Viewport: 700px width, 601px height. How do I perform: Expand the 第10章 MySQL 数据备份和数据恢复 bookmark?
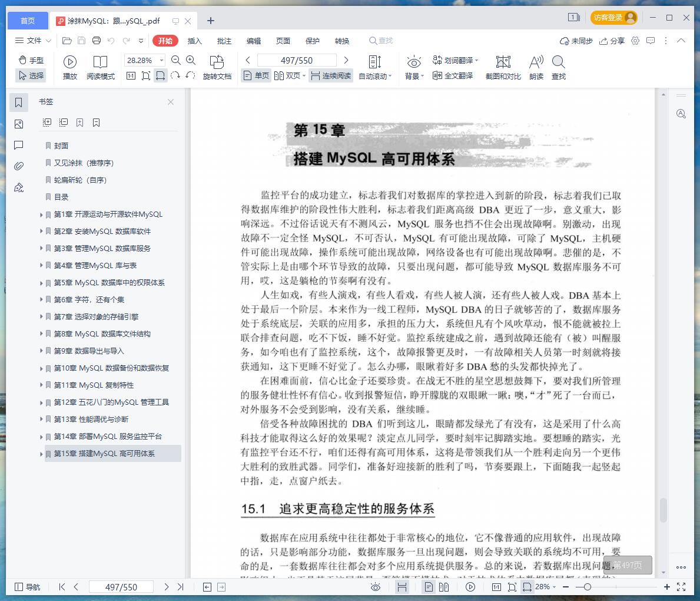(x=41, y=368)
